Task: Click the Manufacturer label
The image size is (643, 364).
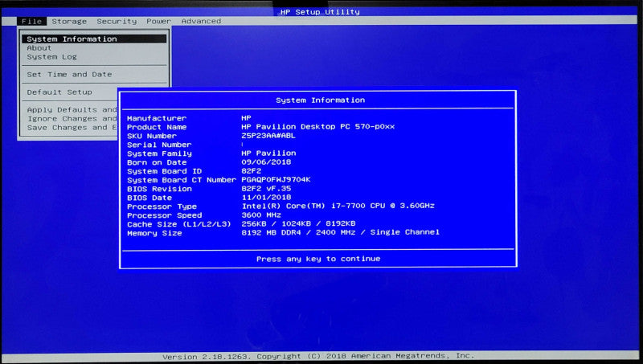Action: coord(157,118)
